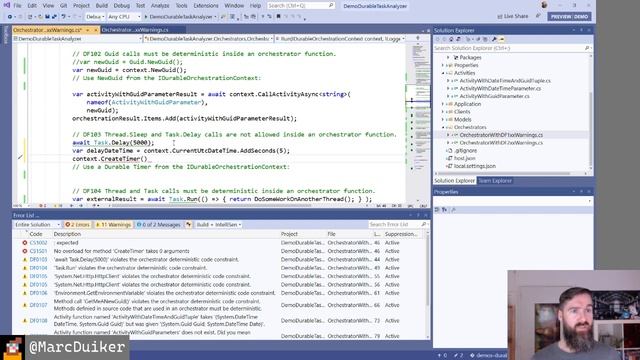Click the search magnifier in Solution Explorer
640x360 pixels.
tap(587, 48)
